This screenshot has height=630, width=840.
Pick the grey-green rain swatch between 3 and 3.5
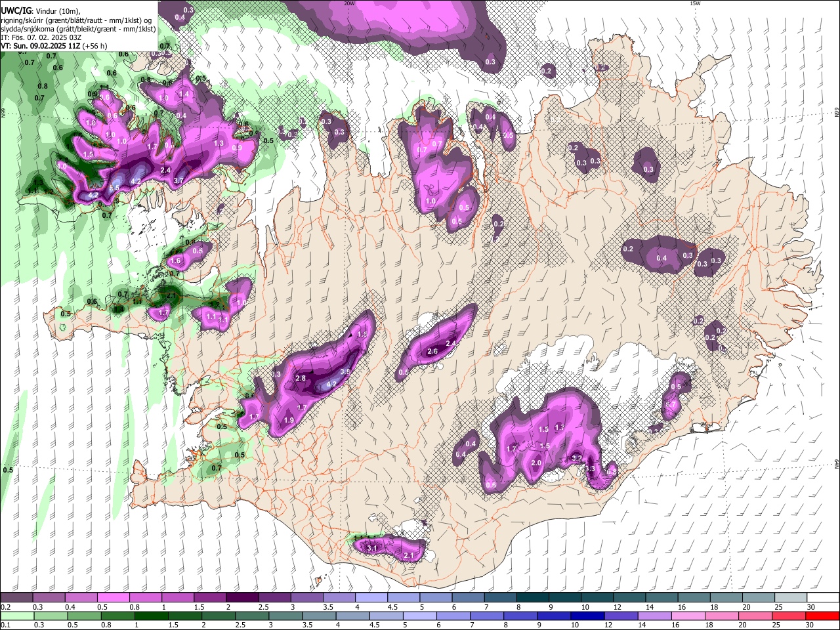284,616
